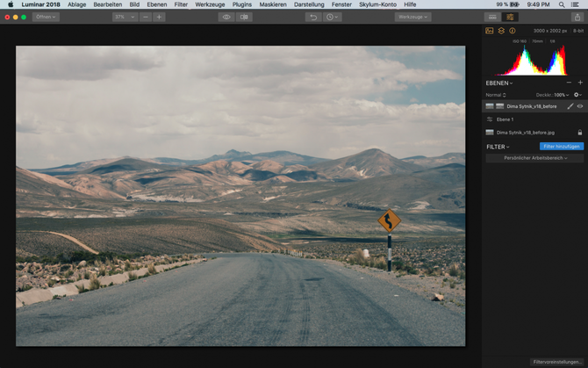Viewport: 588px width, 368px height.
Task: Click the road landscape photo canvas
Action: click(240, 196)
